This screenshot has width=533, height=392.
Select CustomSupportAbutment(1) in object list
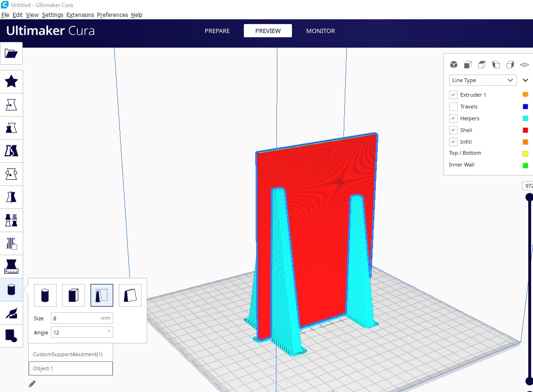pos(71,354)
